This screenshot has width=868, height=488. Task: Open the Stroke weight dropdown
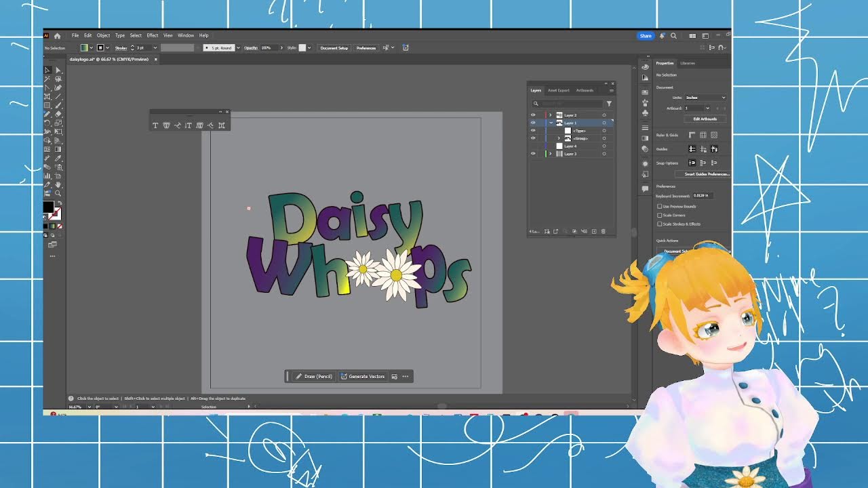155,47
